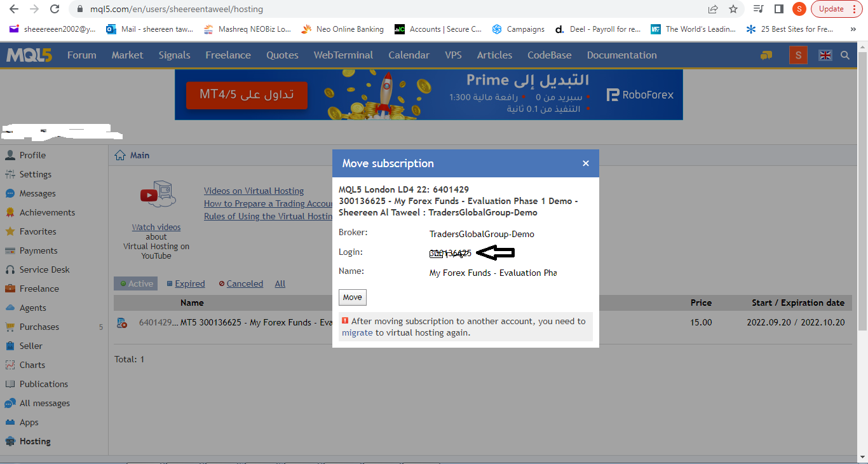Click the Chrome profile avatar S

799,9
